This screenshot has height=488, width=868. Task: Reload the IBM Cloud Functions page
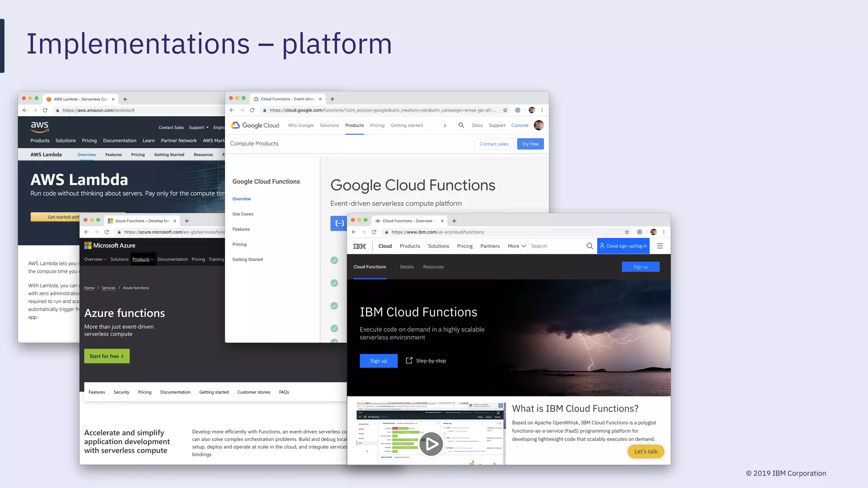(x=374, y=232)
